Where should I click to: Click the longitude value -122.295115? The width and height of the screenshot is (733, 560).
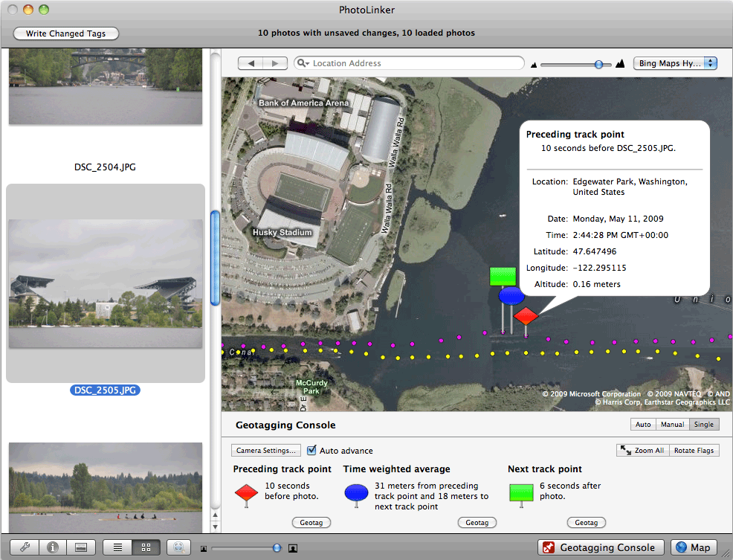pos(599,268)
